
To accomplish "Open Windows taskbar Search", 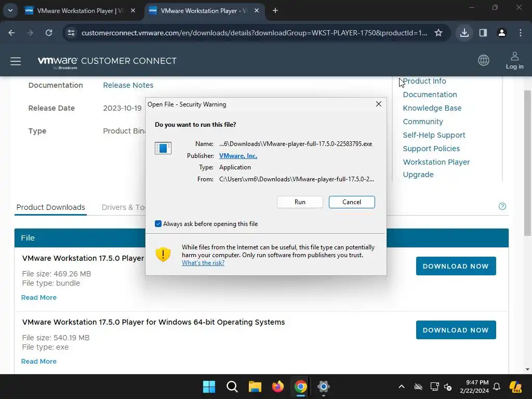I will [232, 387].
